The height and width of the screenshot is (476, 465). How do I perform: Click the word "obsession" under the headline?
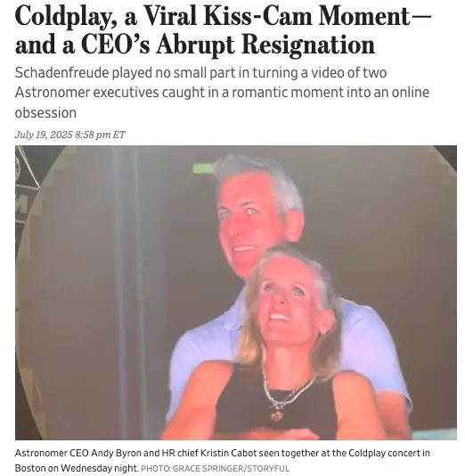45,113
